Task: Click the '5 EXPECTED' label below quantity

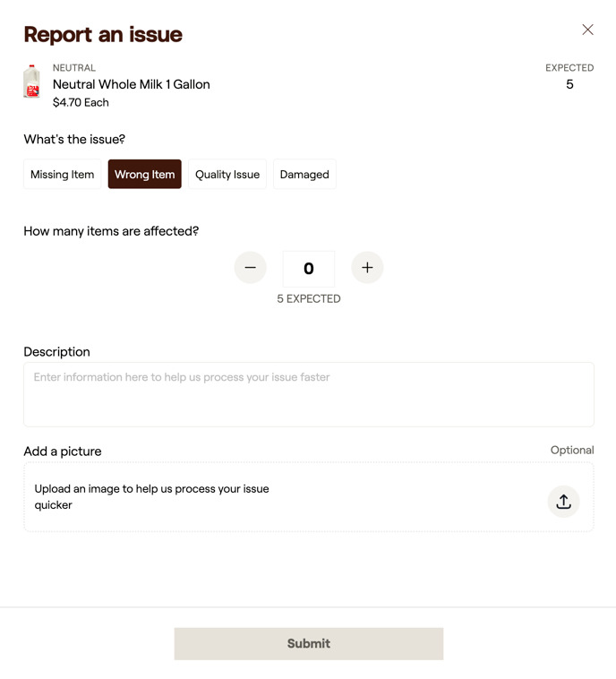Action: point(309,298)
